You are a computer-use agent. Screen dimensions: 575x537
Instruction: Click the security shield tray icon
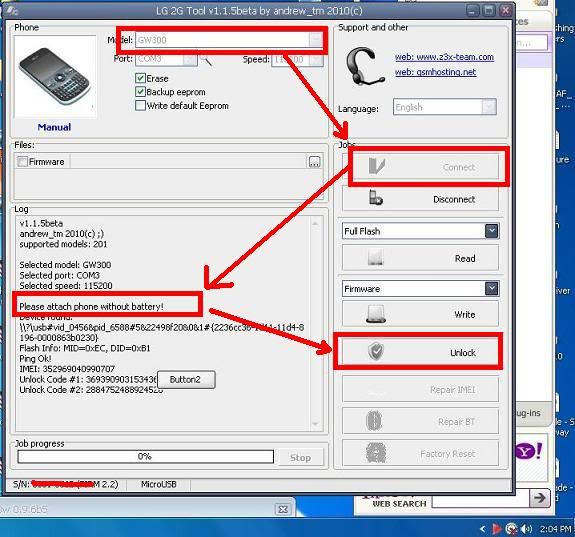point(511,529)
